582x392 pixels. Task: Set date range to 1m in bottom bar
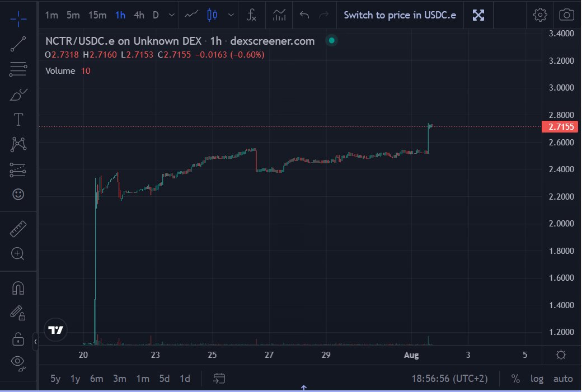[x=143, y=379]
